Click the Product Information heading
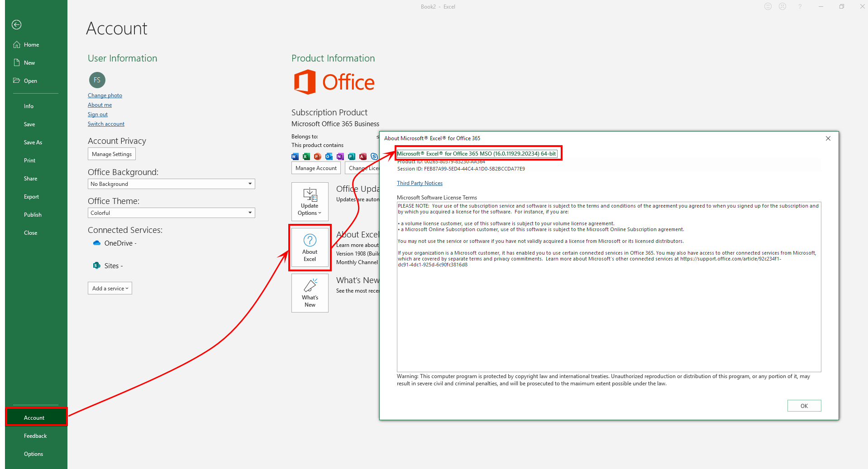This screenshot has height=469, width=868. coord(333,58)
